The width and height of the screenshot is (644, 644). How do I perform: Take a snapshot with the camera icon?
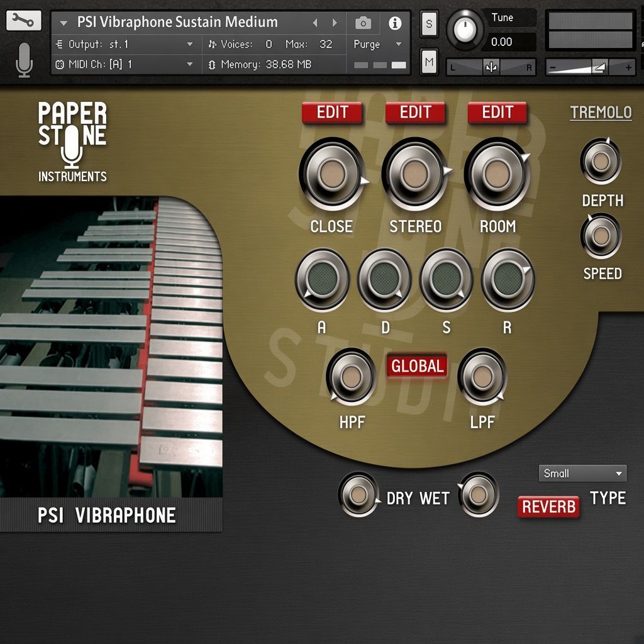pos(363,23)
